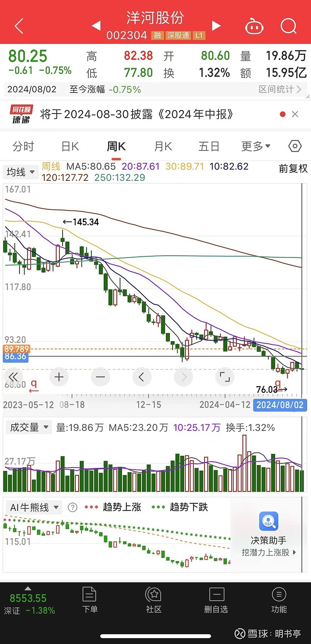This screenshot has width=311, height=644.
Task: Tap the 86.36 price crosshair label
Action: click(x=16, y=356)
